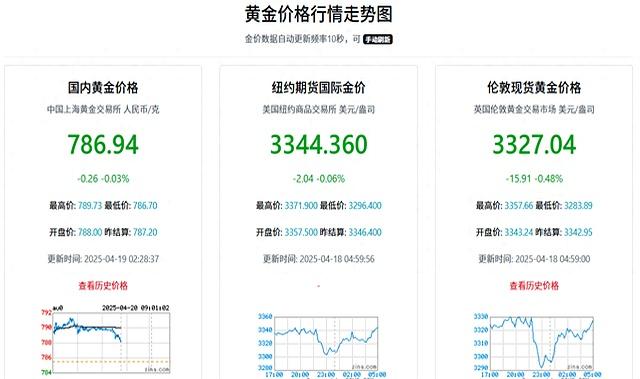The height and width of the screenshot is (379, 640).
Task: Click the London change -15.91 -0.48%
Action: coord(534,179)
